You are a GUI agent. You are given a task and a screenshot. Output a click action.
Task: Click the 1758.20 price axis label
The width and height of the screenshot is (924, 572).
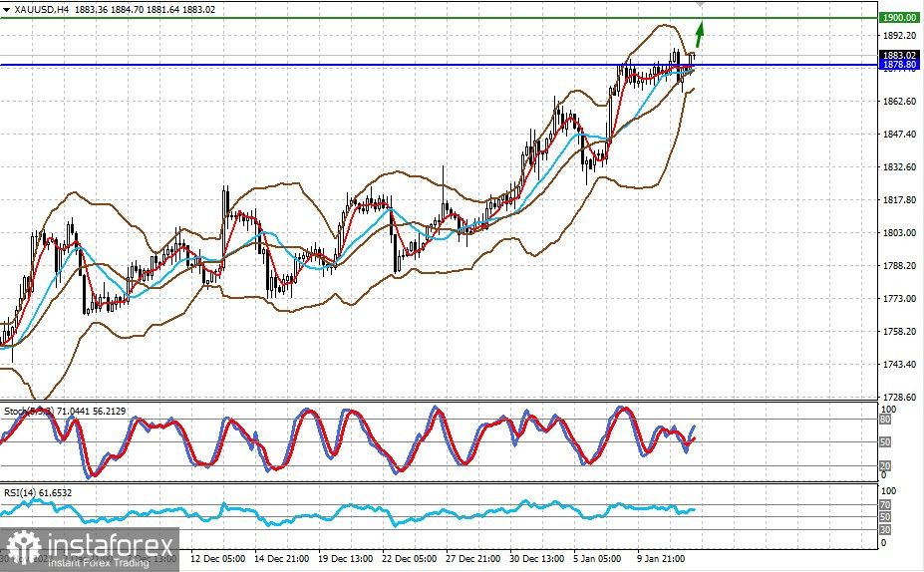(899, 332)
